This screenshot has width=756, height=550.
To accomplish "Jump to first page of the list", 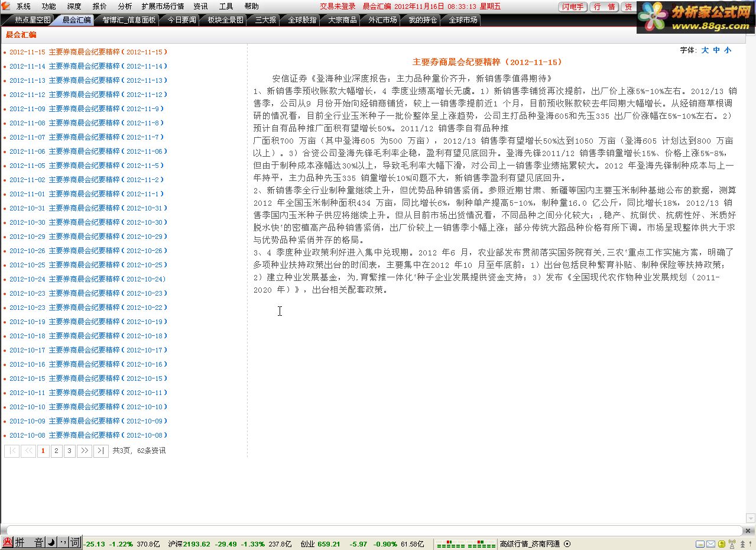I will tap(12, 451).
